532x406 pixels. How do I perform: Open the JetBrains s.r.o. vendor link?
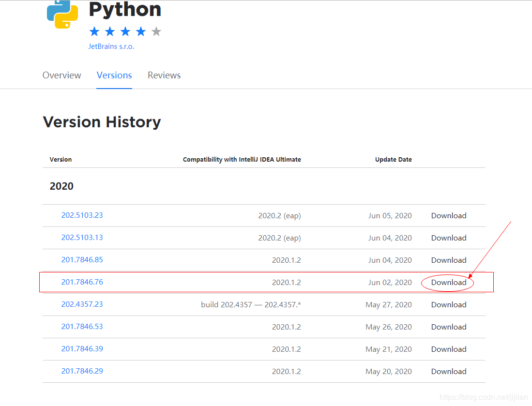coord(111,47)
